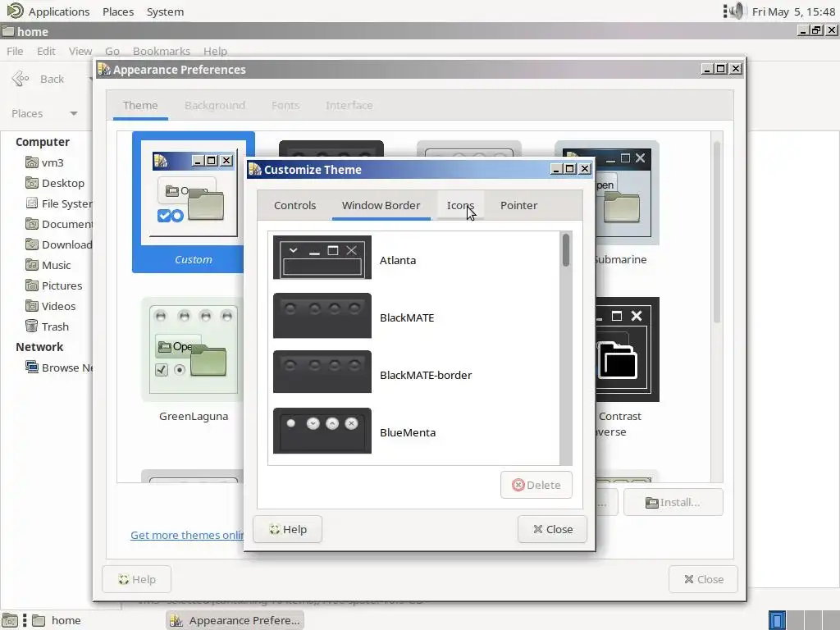Image resolution: width=840 pixels, height=630 pixels.
Task: Click the Back arrow icon in file manager
Action: [x=21, y=79]
